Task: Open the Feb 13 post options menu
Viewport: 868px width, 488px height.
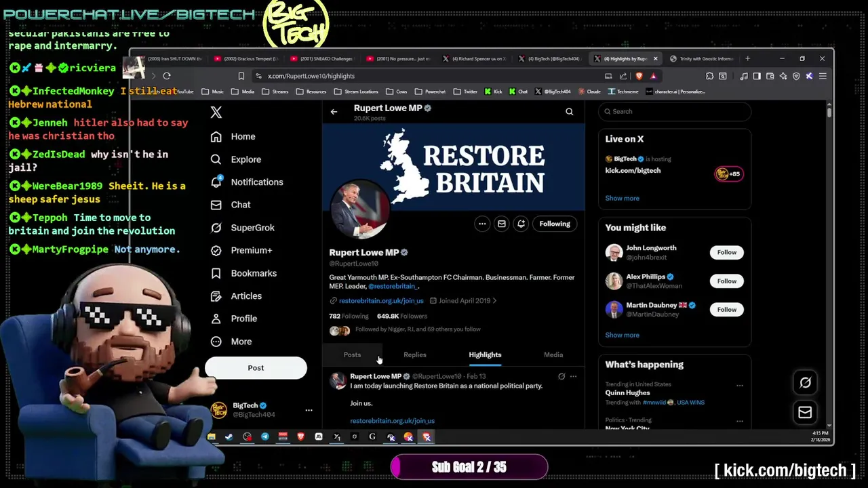Action: click(573, 376)
